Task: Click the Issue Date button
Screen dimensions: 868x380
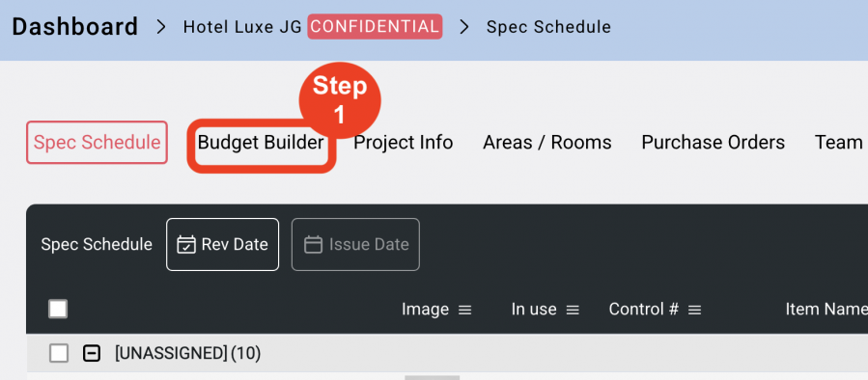Action: click(355, 244)
